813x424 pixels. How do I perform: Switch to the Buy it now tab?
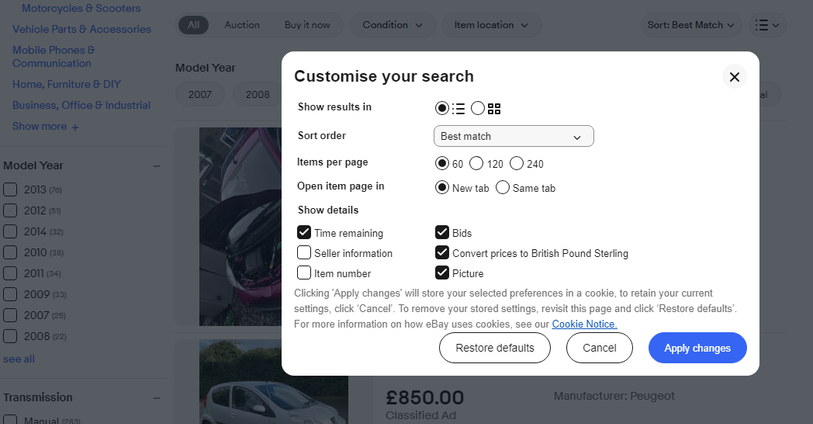[307, 25]
